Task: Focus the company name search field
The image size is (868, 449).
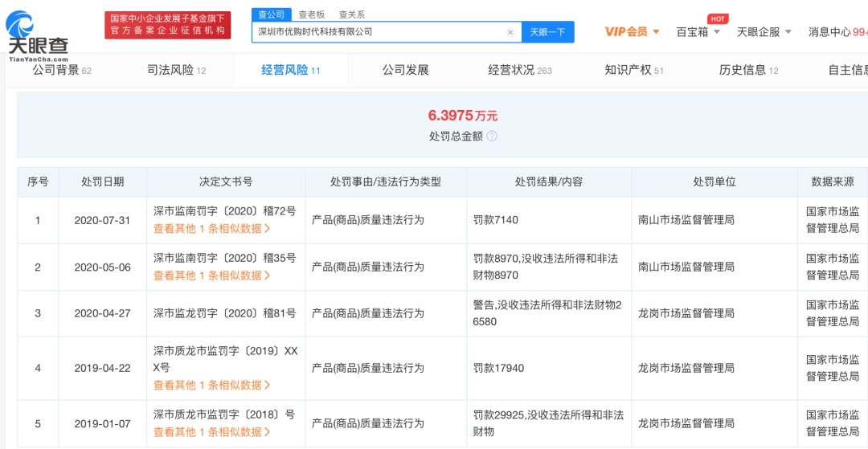Action: click(x=387, y=32)
